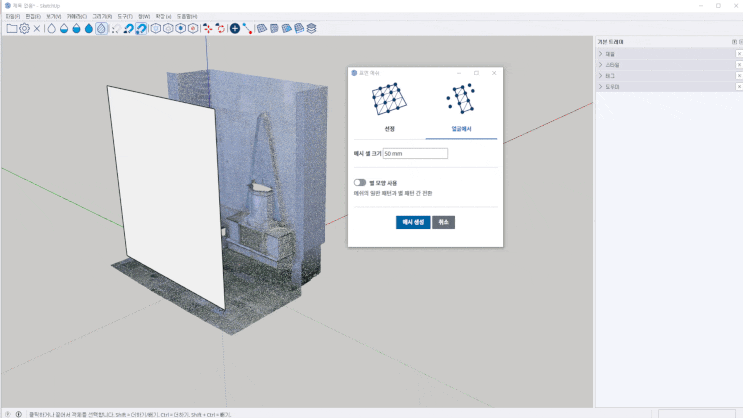Click the mesh cell size field showing 50 mm
Image resolution: width=743 pixels, height=418 pixels.
tap(415, 154)
